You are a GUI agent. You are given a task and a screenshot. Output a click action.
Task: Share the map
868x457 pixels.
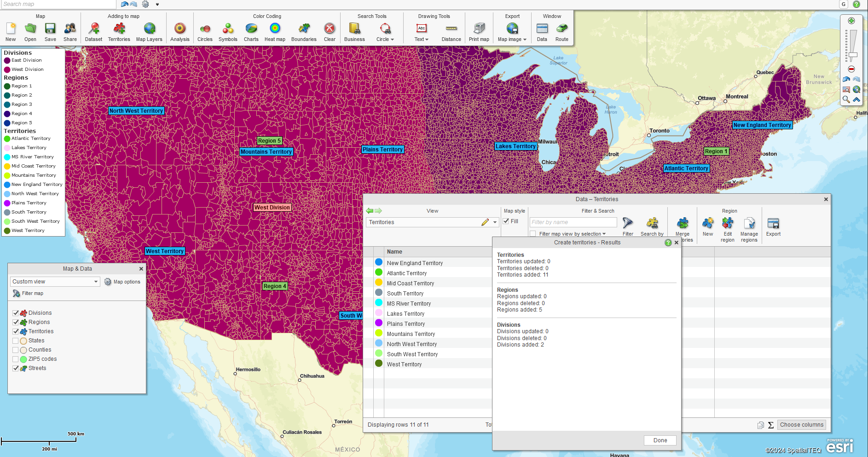(x=70, y=32)
